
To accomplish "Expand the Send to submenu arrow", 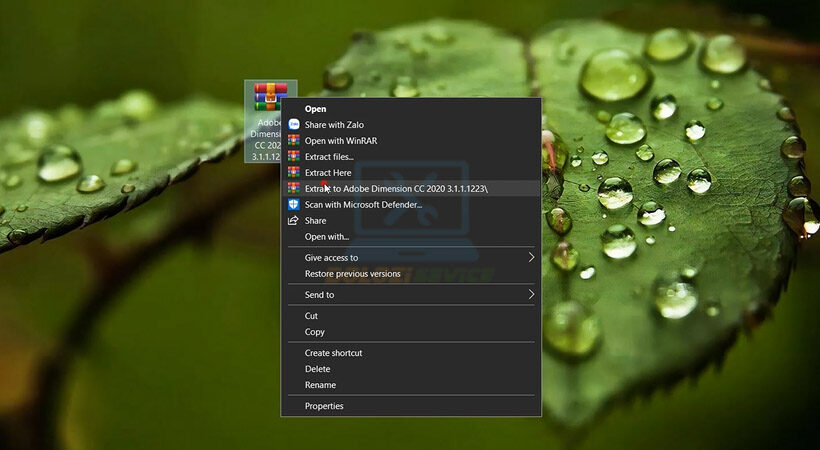I will (531, 295).
